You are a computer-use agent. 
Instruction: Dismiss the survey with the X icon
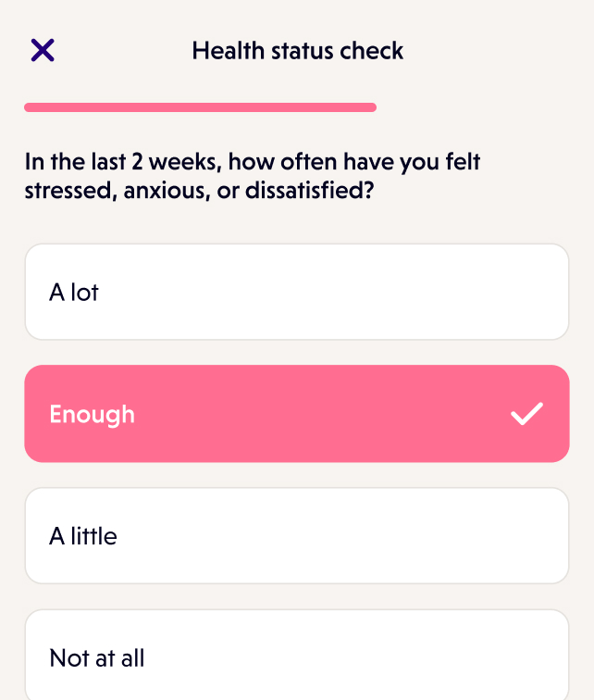click(x=43, y=50)
